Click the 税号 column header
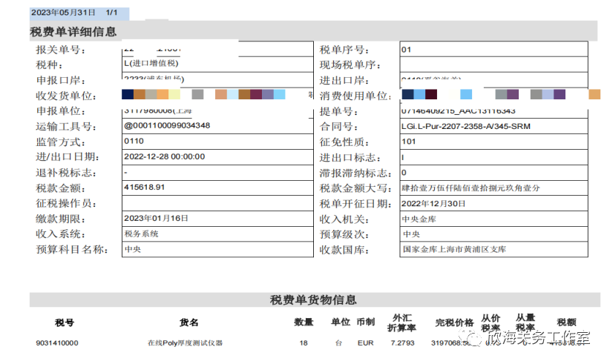This screenshot has height=364, width=610. (x=65, y=322)
